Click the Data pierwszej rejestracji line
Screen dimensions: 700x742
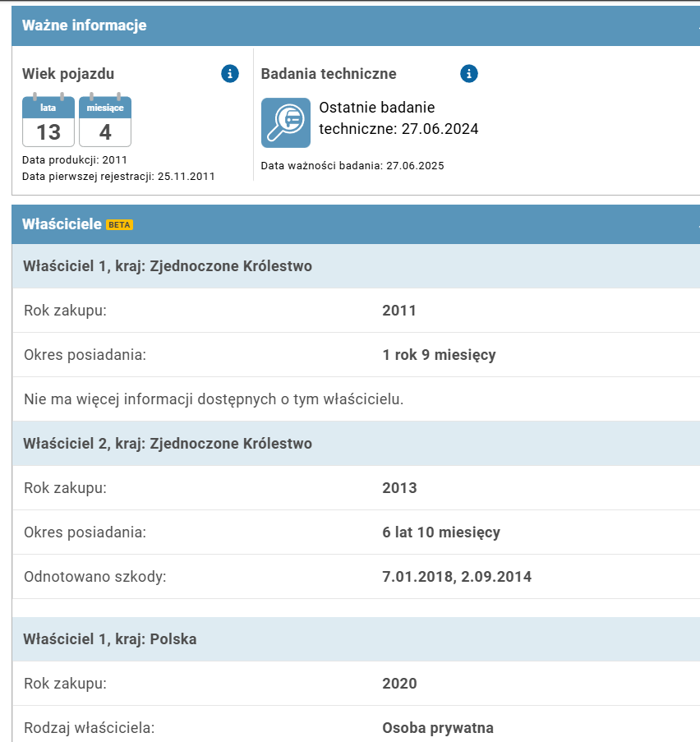click(118, 176)
